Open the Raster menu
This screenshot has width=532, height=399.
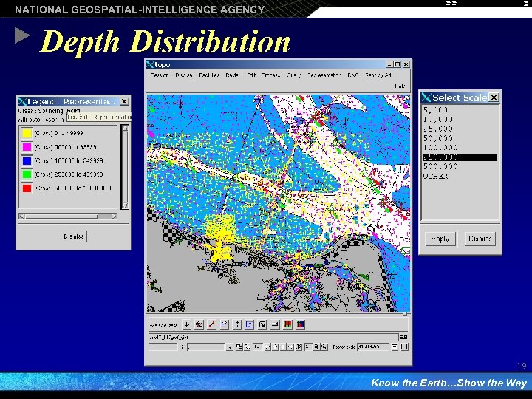click(x=233, y=75)
